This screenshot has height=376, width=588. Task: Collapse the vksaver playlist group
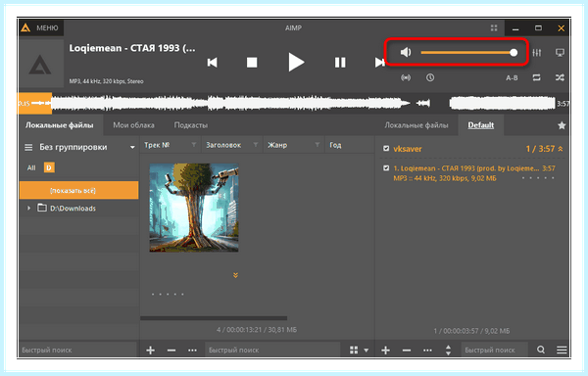click(x=561, y=149)
